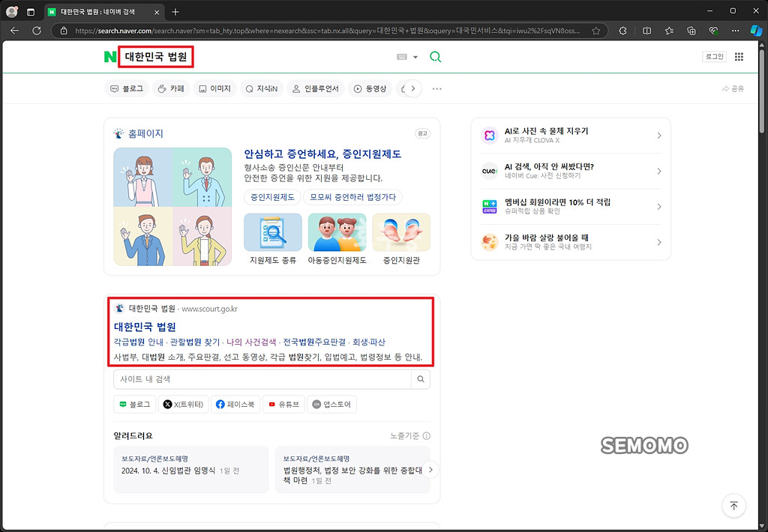The image size is (768, 532).
Task: Open the Collections toolbar icon
Action: pos(691,31)
